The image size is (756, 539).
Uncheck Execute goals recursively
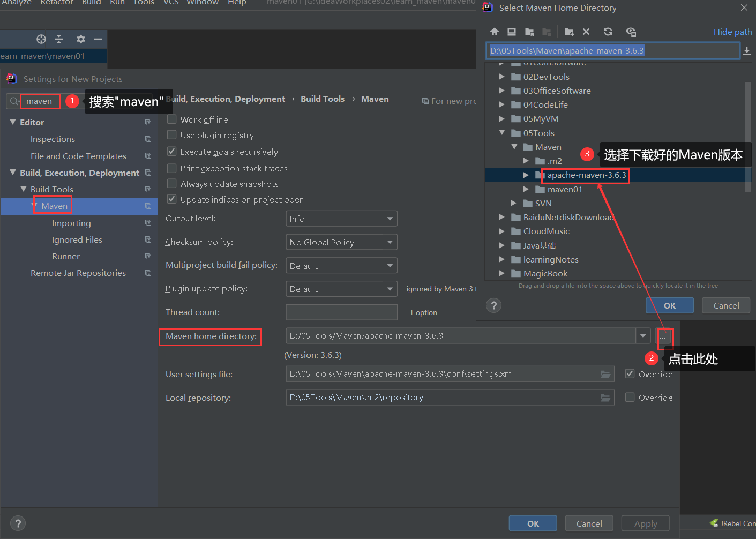(x=172, y=151)
